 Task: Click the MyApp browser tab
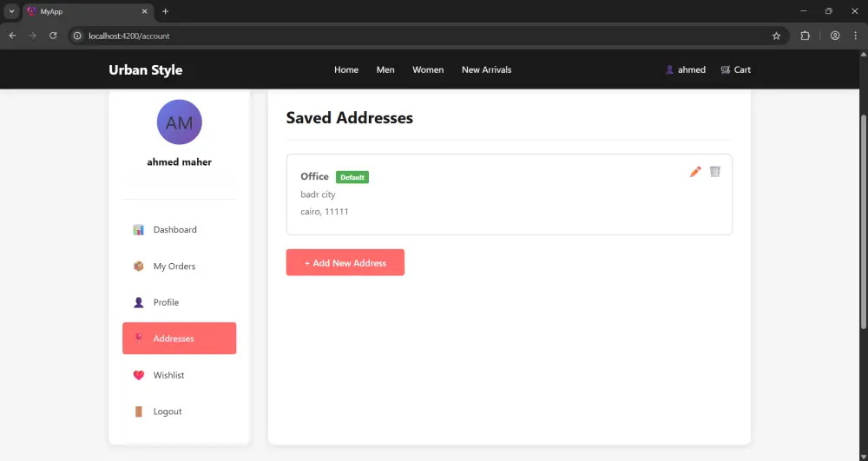(89, 11)
